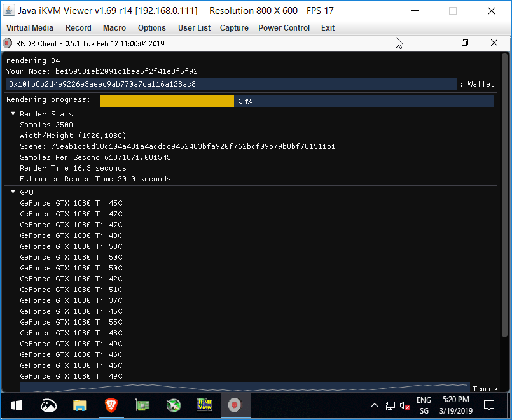Click the ENG SG language indicator
512x420 pixels.
click(424, 405)
